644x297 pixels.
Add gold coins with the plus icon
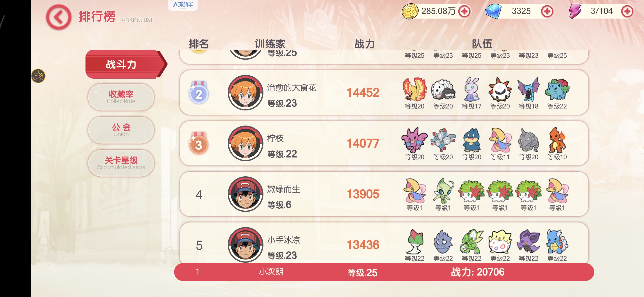[x=464, y=11]
